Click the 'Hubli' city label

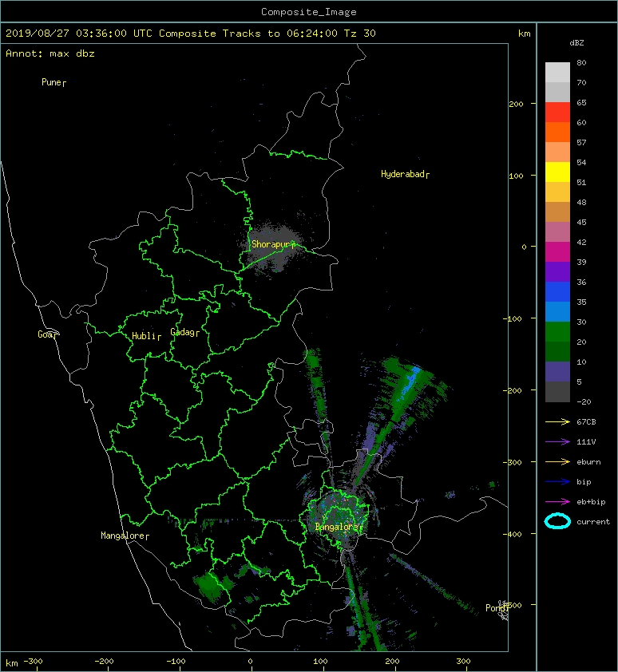[x=144, y=336]
